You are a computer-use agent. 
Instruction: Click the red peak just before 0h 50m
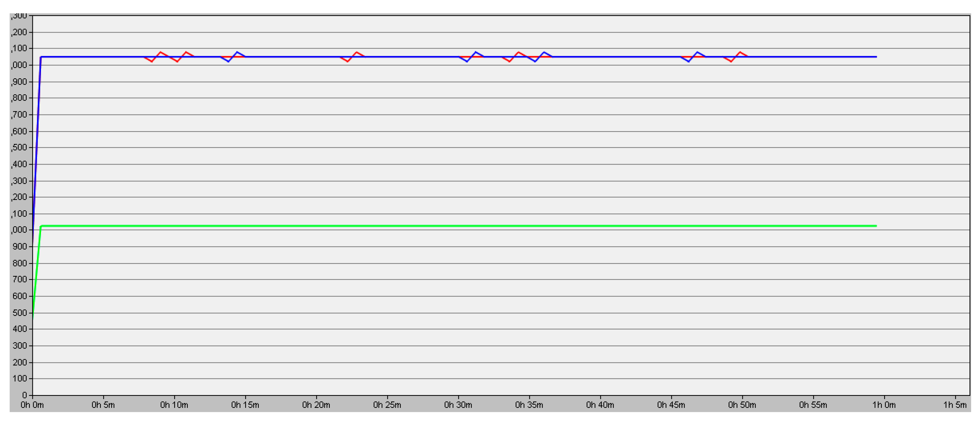pyautogui.click(x=740, y=52)
